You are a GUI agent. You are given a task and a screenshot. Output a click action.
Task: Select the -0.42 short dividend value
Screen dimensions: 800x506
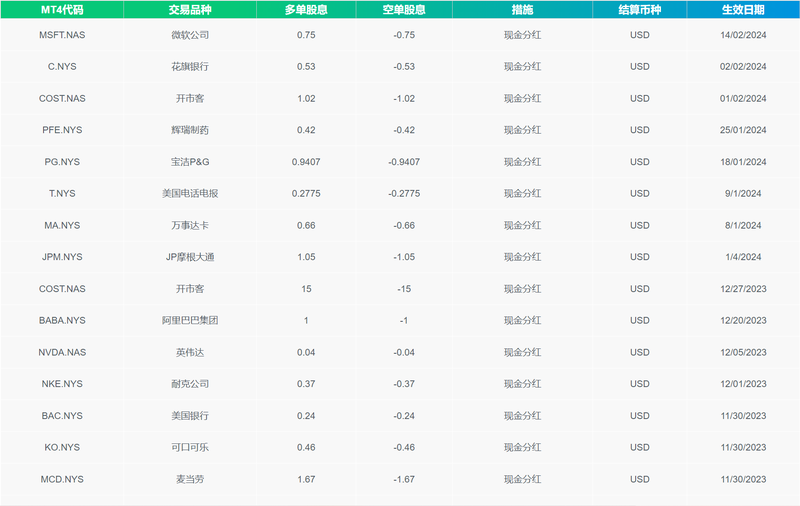pyautogui.click(x=404, y=130)
